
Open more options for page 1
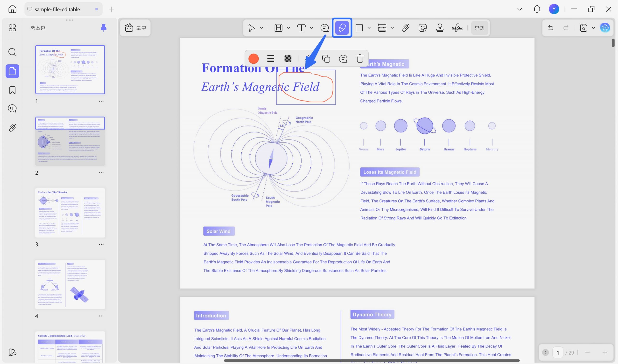101,101
